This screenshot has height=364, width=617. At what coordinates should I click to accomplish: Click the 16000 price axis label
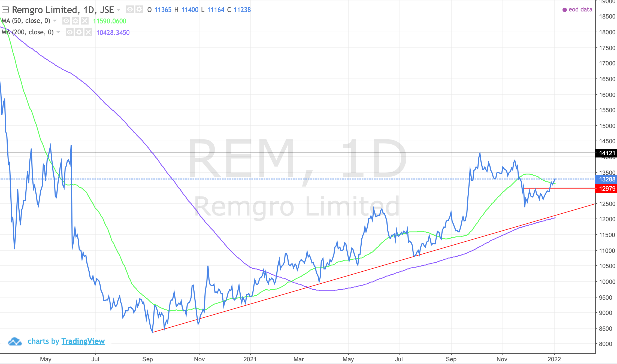pos(607,95)
